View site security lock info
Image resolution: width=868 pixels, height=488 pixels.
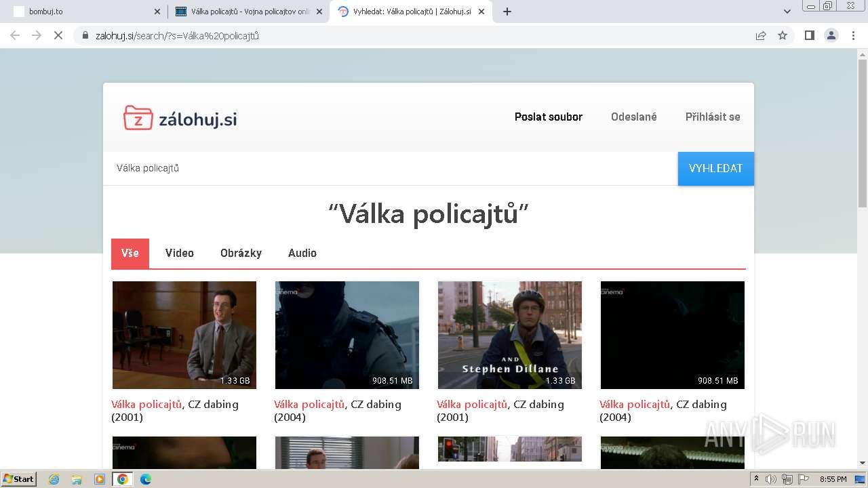click(x=85, y=36)
